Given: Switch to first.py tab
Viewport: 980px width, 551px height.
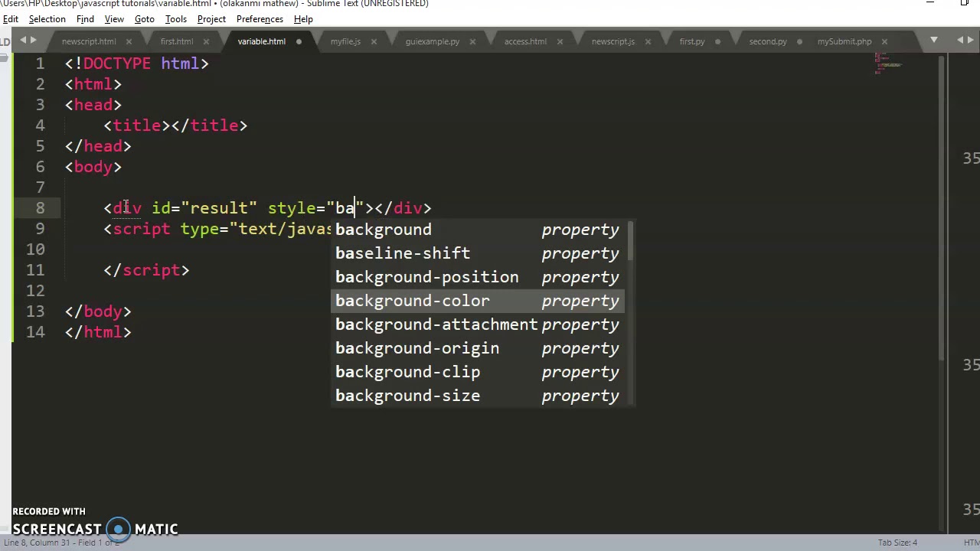Looking at the screenshot, I should pos(692,41).
